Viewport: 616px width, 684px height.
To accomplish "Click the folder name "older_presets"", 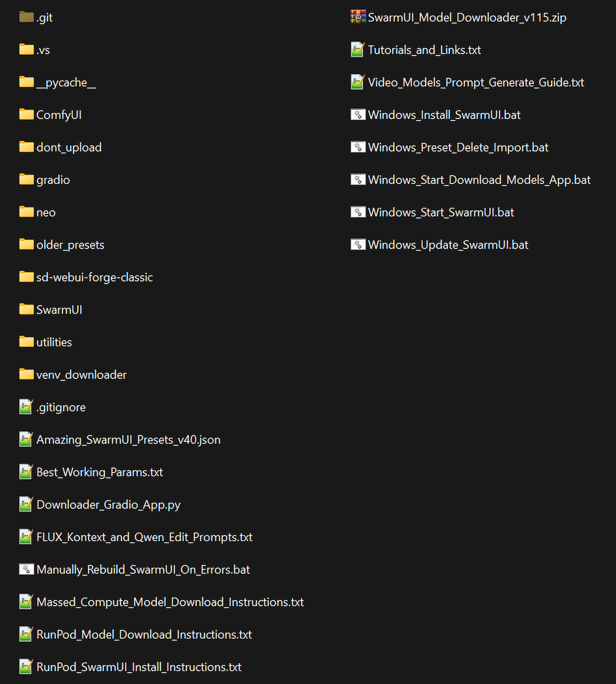I will point(71,245).
